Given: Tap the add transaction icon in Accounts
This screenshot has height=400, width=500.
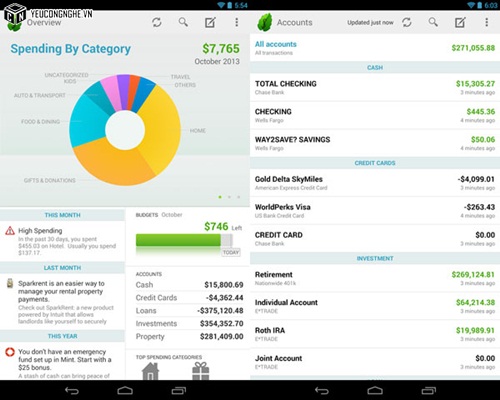Looking at the screenshot, I should point(460,22).
